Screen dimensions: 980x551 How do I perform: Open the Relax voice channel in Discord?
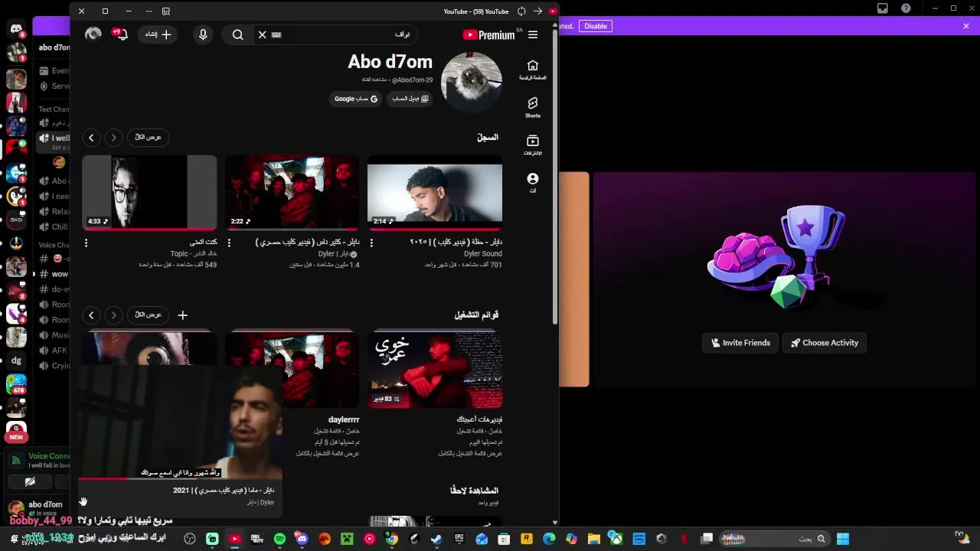(60, 211)
